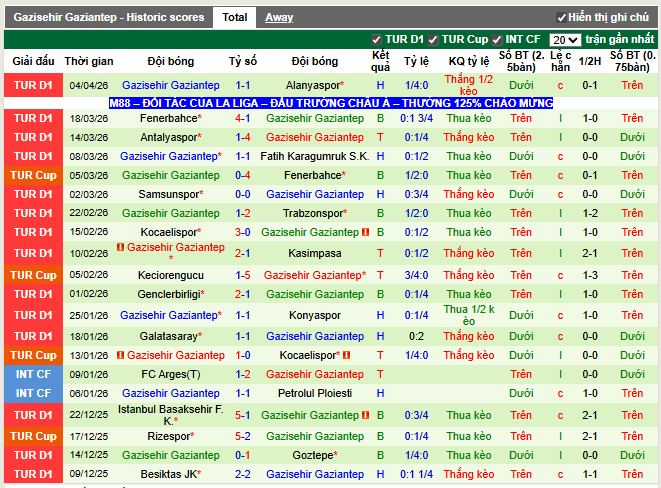Toggle the Hiển thị ghi chú checkbox
Screen dimensions: 661x488
(x=561, y=18)
